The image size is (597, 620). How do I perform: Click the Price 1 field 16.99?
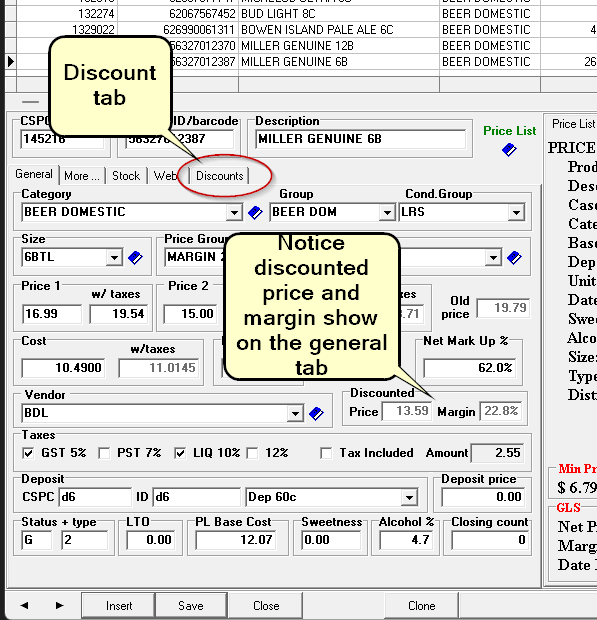pos(52,314)
